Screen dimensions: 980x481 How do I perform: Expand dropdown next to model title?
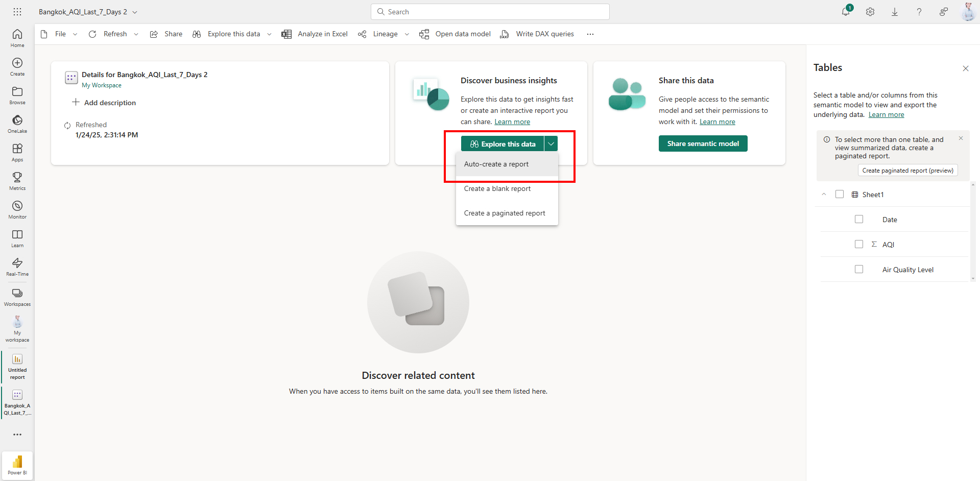click(135, 12)
